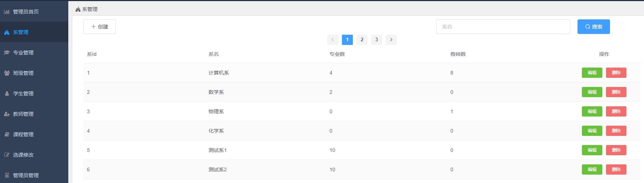This screenshot has width=644, height=183.
Task: Edit the 测试系1 row
Action: click(x=592, y=150)
